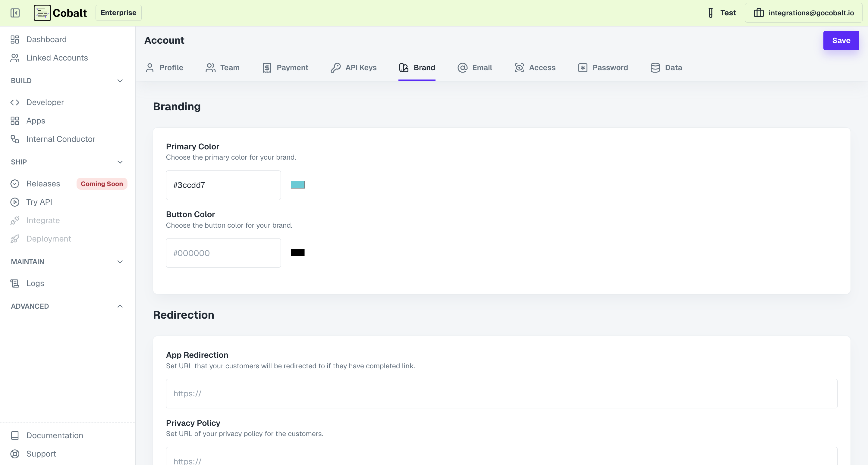Open the integrations@gocobalt.io account button
Viewport: 868px width, 465px height.
(804, 13)
